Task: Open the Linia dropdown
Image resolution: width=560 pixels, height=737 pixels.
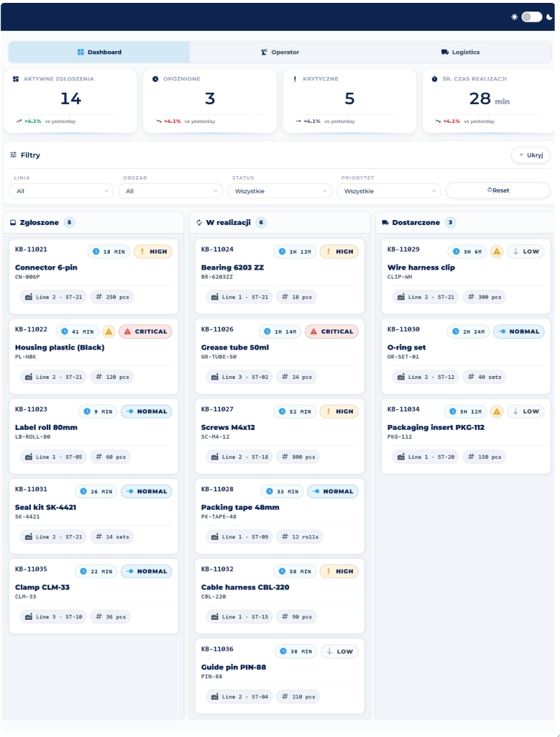Action: coord(61,191)
